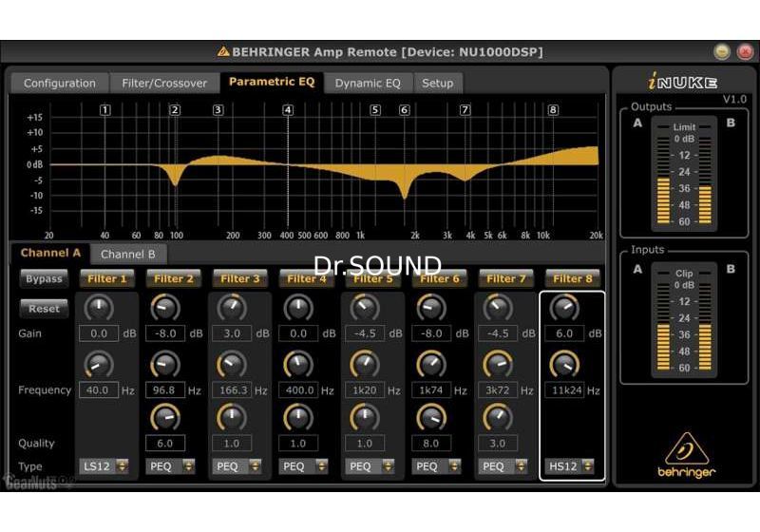Toggle Filter 1 on or off
Image resolution: width=760 pixels, height=532 pixels.
106,278
